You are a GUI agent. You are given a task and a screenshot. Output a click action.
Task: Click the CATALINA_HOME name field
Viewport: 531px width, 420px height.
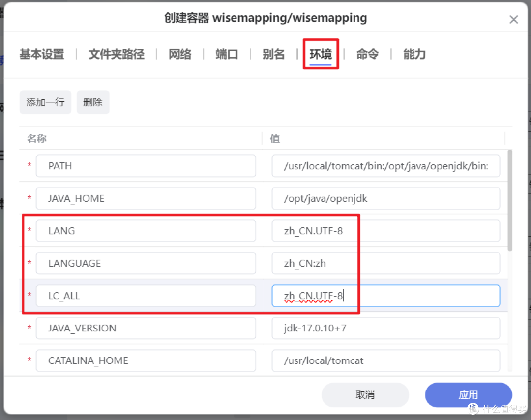[146, 360]
